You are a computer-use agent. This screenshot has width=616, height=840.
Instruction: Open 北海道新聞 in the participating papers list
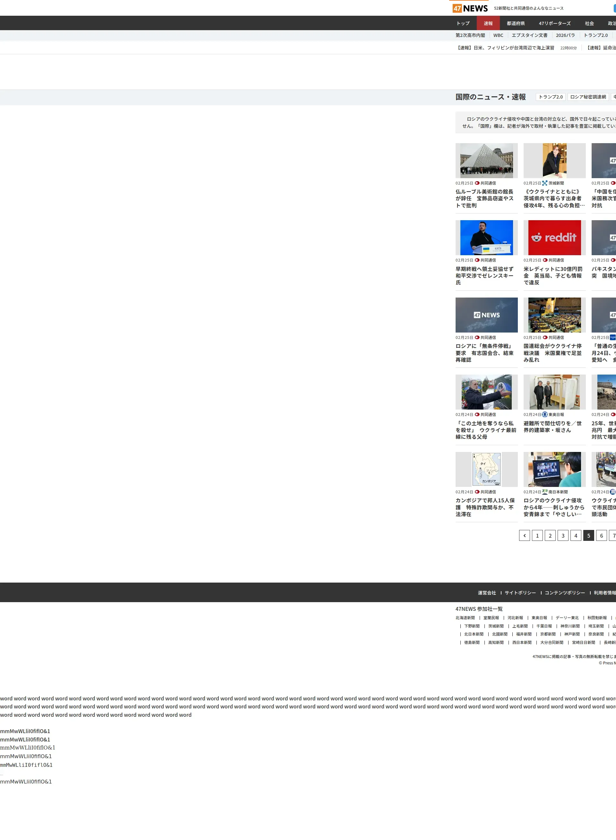click(465, 618)
